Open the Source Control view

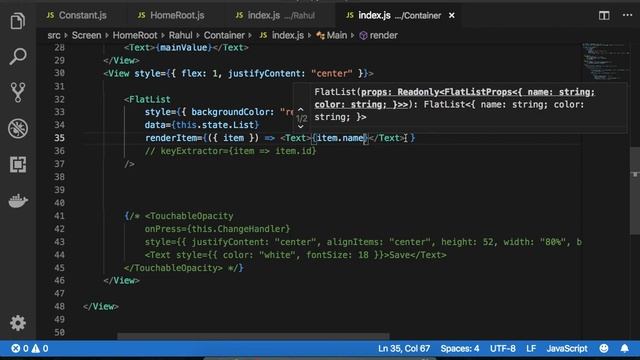[18, 92]
